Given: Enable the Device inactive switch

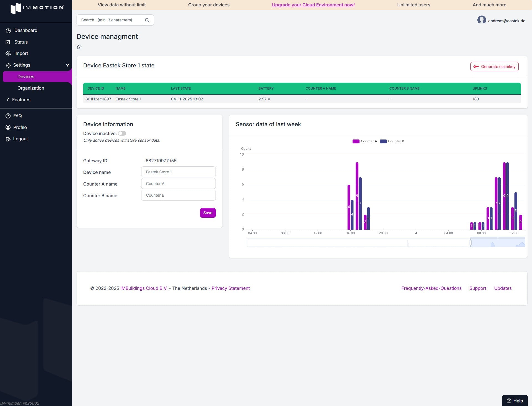Looking at the screenshot, I should point(122,133).
